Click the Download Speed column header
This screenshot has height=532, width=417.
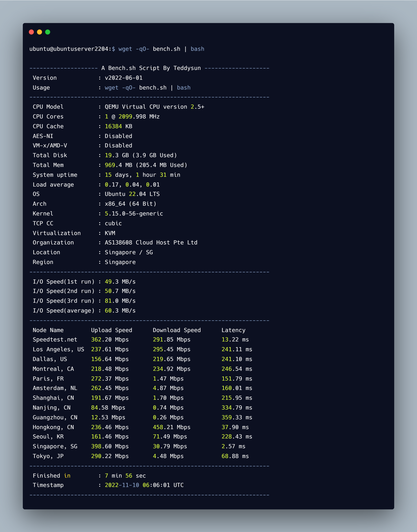(177, 330)
